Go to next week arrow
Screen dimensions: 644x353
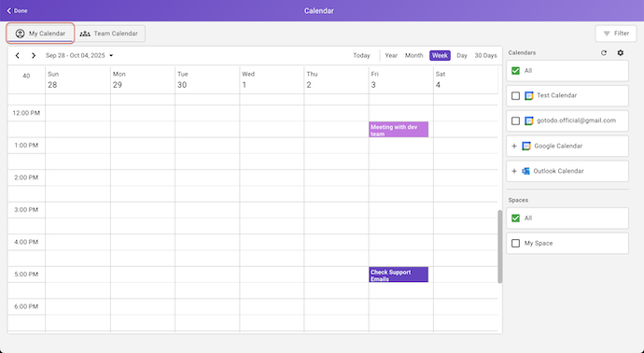(x=34, y=55)
